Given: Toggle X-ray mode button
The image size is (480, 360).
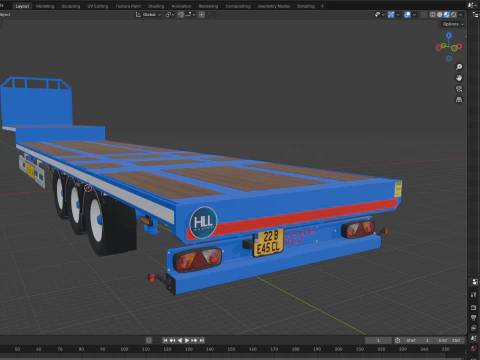Looking at the screenshot, I should [423, 15].
